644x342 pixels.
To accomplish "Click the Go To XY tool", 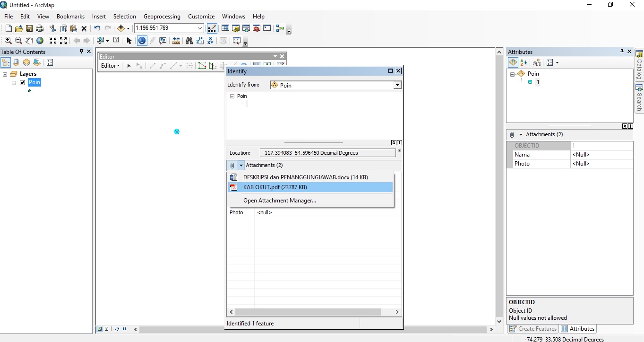I will (x=210, y=41).
